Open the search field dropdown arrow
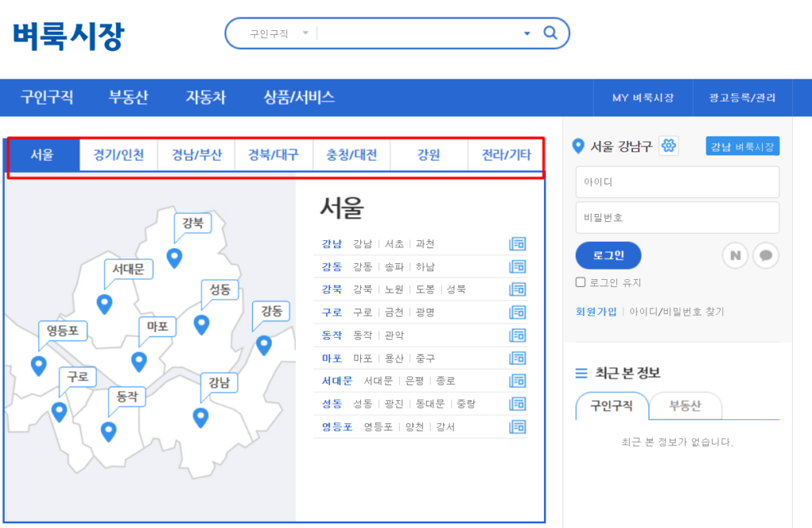812x528 pixels. click(x=526, y=33)
